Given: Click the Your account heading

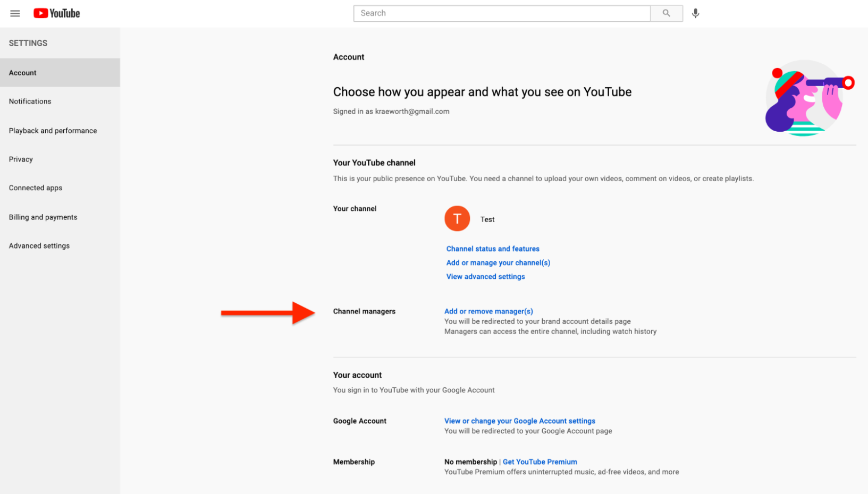Looking at the screenshot, I should [357, 375].
